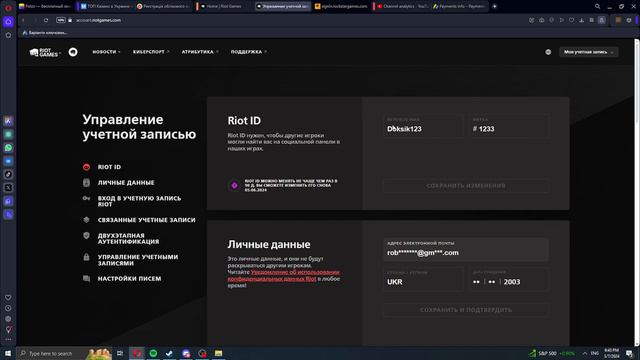
Task: Go to Вход в учетную запись Riot section
Action: pyautogui.click(x=139, y=201)
